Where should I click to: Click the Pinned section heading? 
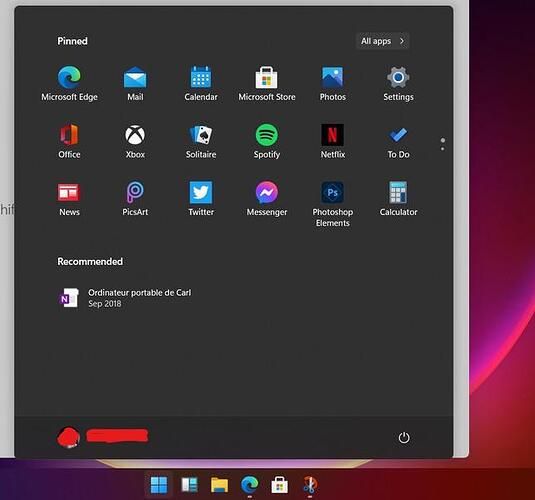click(72, 41)
